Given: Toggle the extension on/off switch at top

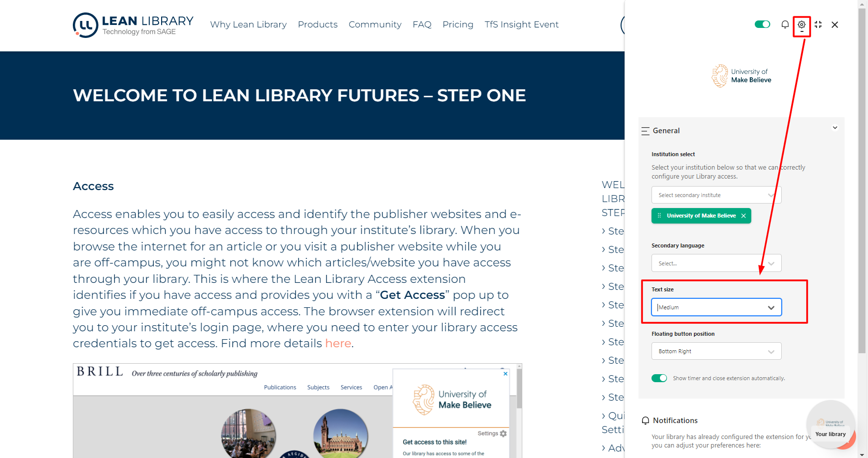Looking at the screenshot, I should (x=762, y=24).
